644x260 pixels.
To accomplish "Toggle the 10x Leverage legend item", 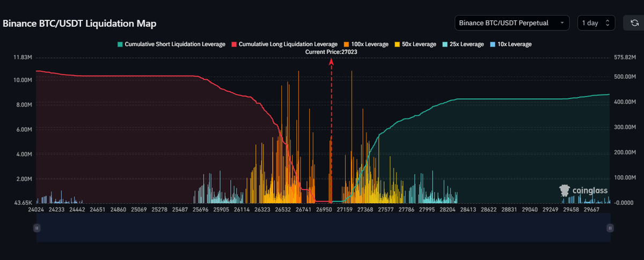I will (x=510, y=44).
